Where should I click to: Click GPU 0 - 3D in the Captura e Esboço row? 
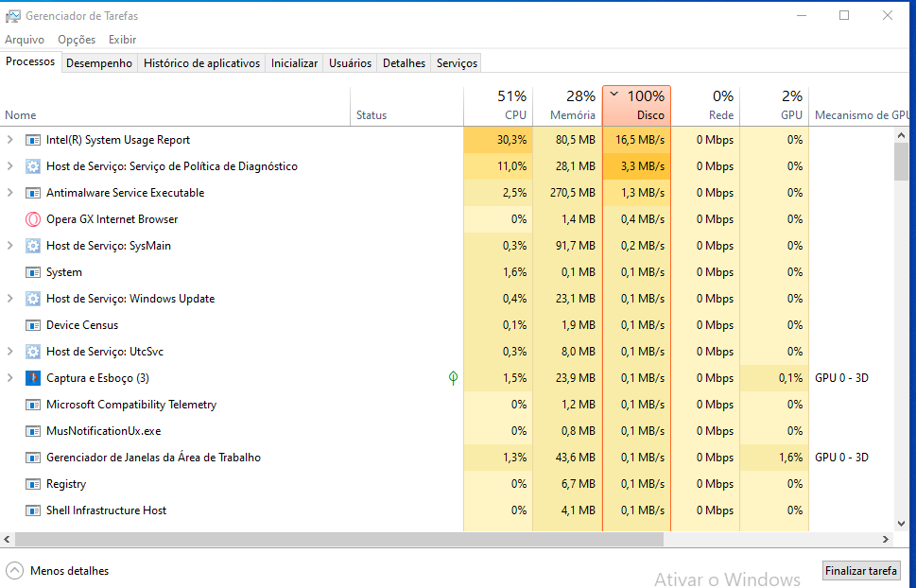point(841,377)
